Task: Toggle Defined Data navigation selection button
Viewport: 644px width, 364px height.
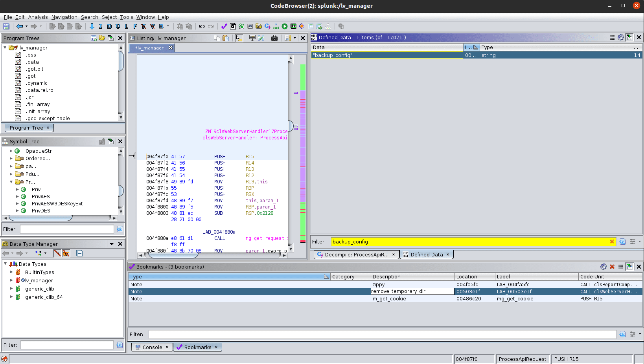Action: click(x=629, y=37)
